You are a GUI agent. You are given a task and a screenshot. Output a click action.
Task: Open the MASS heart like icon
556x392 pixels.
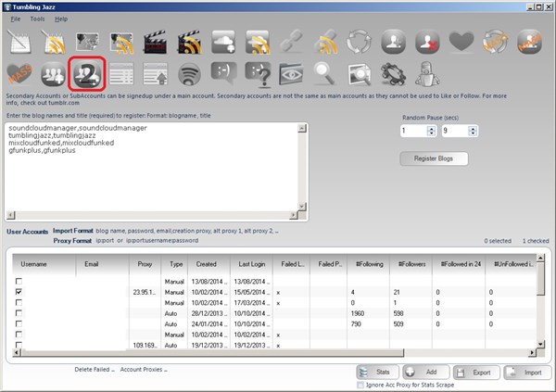pos(19,73)
